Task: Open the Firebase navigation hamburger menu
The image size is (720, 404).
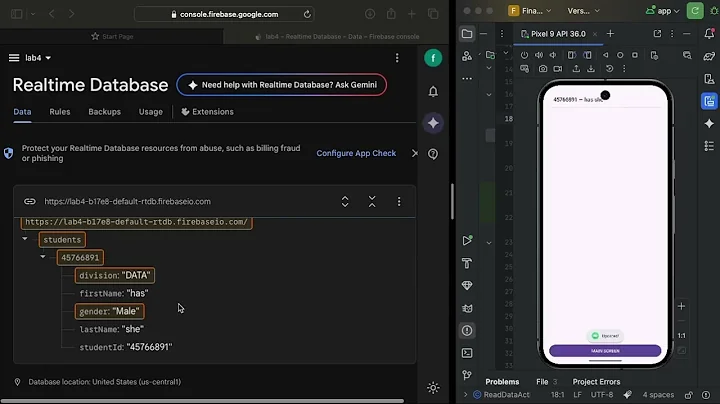Action: coord(14,58)
